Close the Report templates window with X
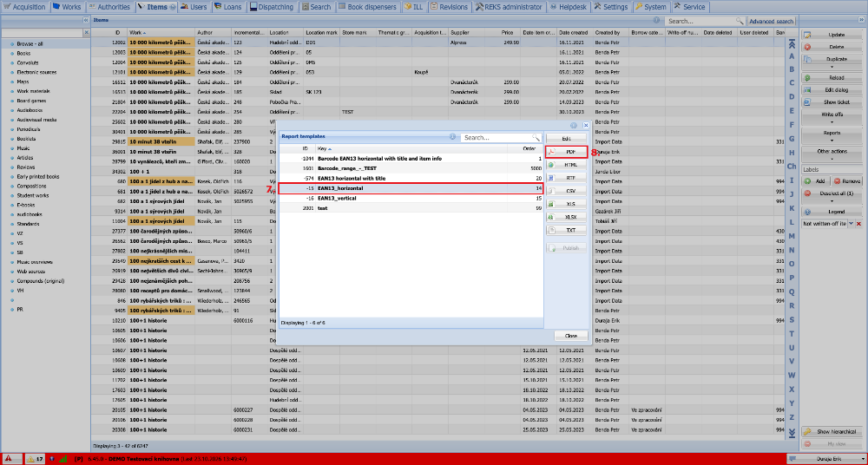Viewport: 868px width, 465px height. pos(586,126)
